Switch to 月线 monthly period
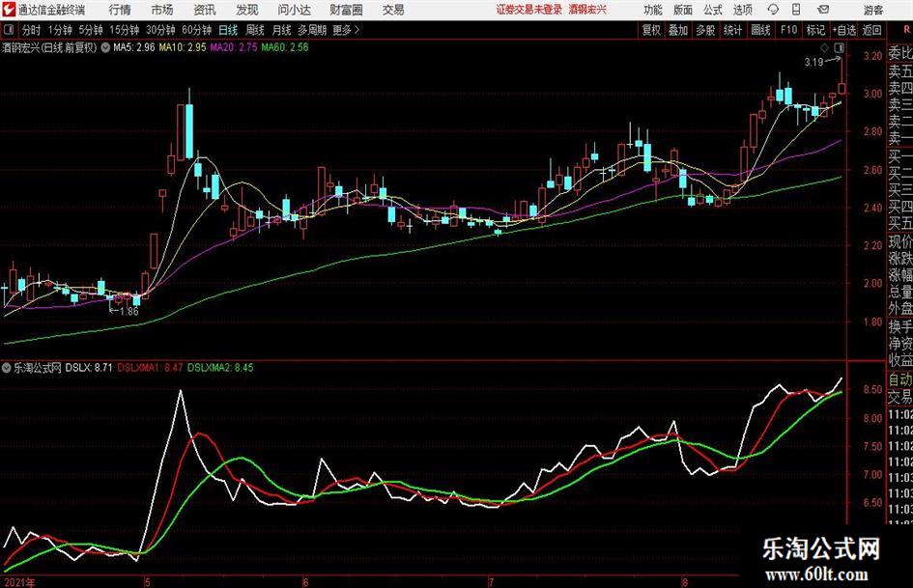Image resolution: width=913 pixels, height=588 pixels. click(x=281, y=30)
